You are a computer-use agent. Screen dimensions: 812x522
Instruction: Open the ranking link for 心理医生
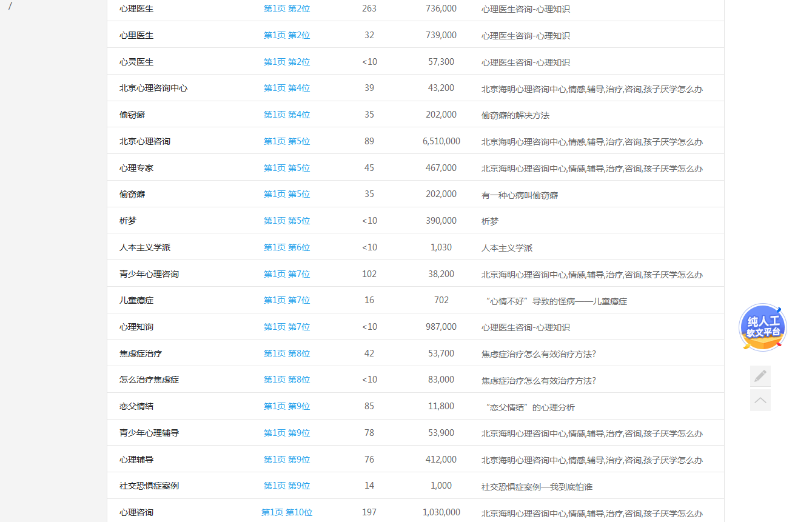tap(286, 8)
